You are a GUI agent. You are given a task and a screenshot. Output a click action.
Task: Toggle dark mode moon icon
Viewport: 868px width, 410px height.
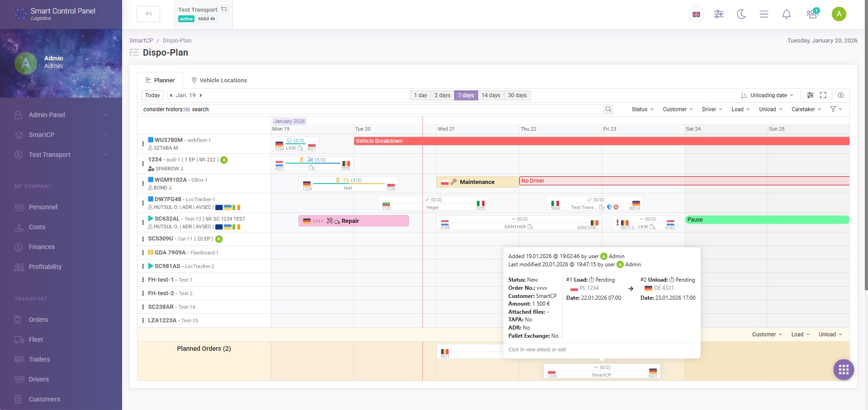point(741,14)
